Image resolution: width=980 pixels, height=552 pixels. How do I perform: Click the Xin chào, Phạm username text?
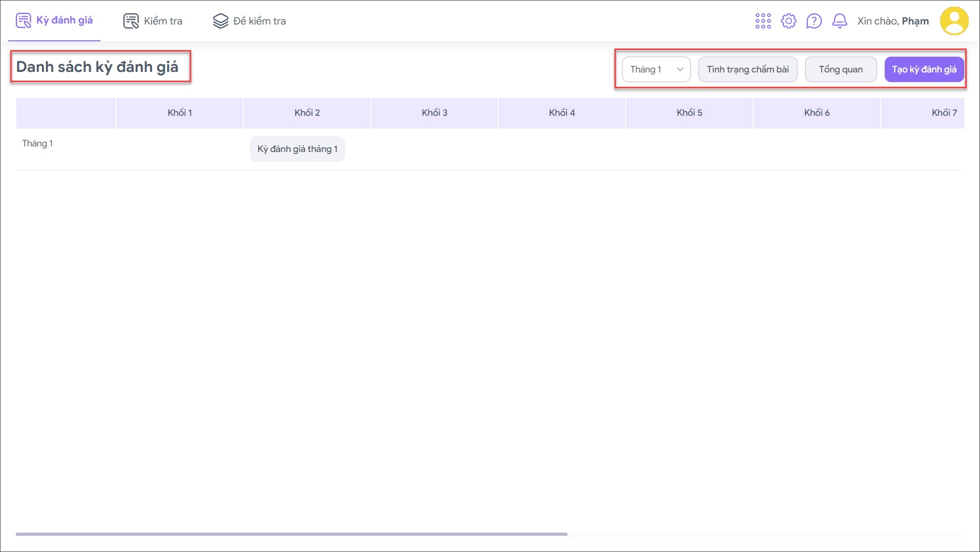892,21
